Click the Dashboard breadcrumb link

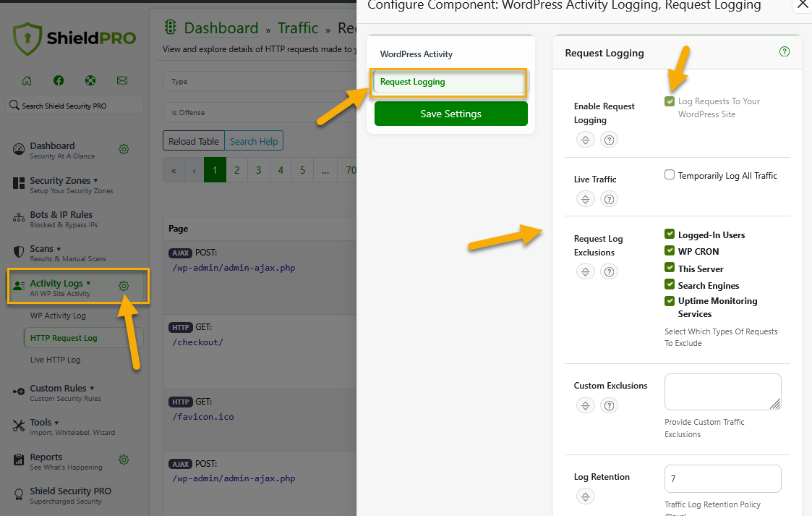[221, 28]
